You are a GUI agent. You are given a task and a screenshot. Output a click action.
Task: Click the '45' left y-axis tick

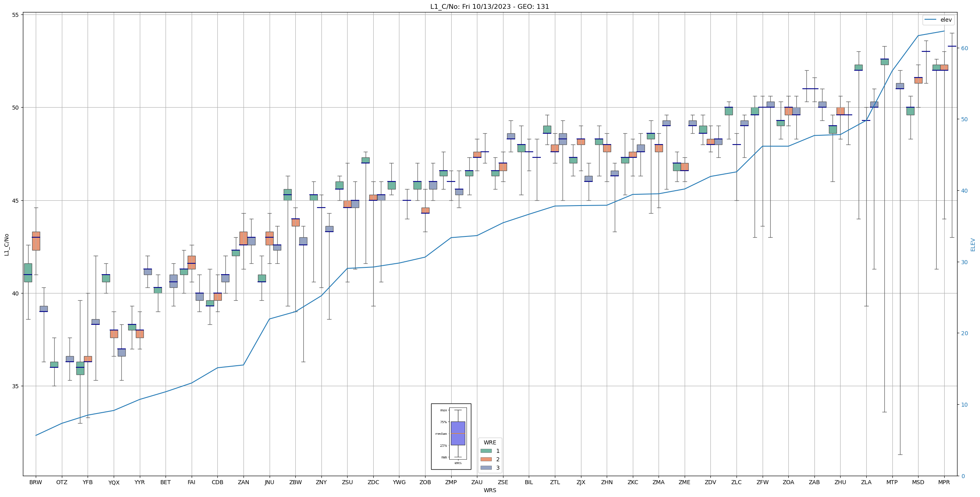[16, 201]
